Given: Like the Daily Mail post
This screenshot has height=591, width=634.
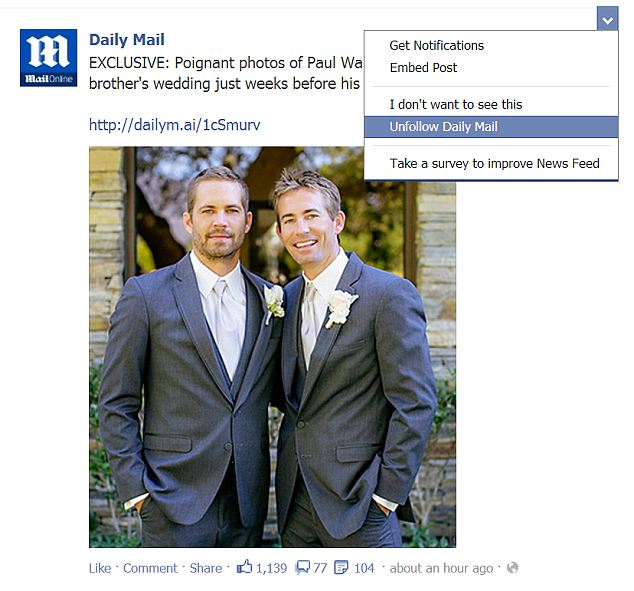Looking at the screenshot, I should click(100, 568).
